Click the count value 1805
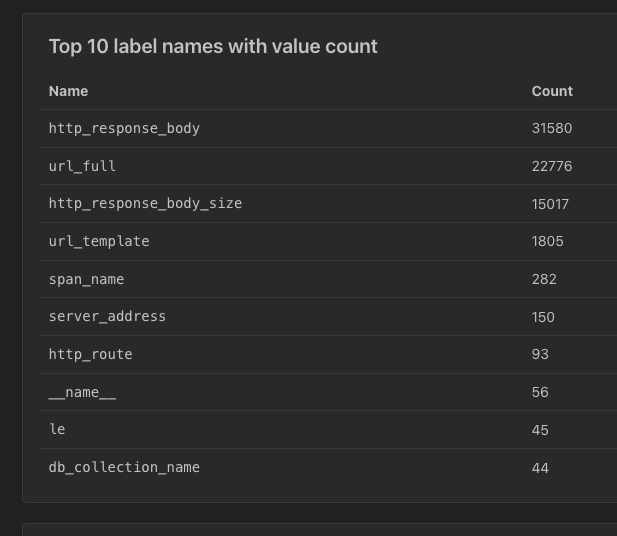The height and width of the screenshot is (536, 617). pos(547,241)
